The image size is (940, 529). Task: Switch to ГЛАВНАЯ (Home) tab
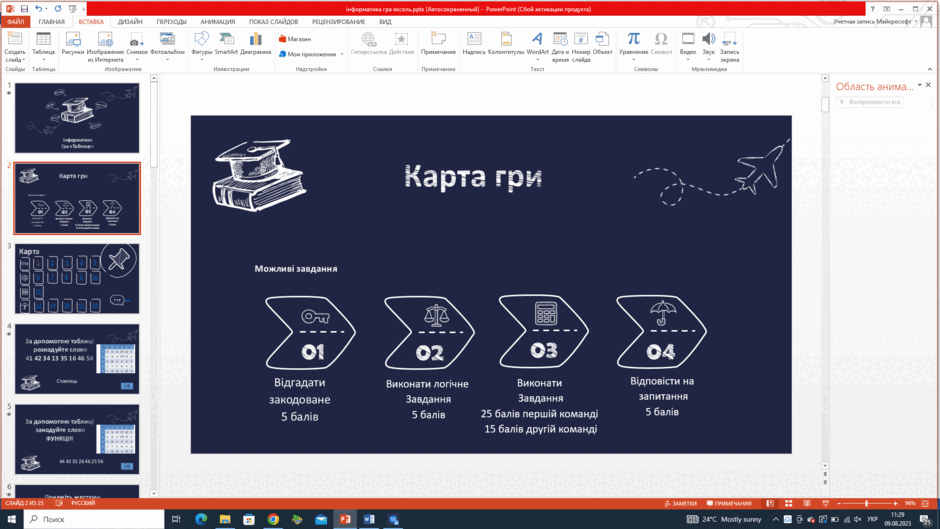pos(52,22)
